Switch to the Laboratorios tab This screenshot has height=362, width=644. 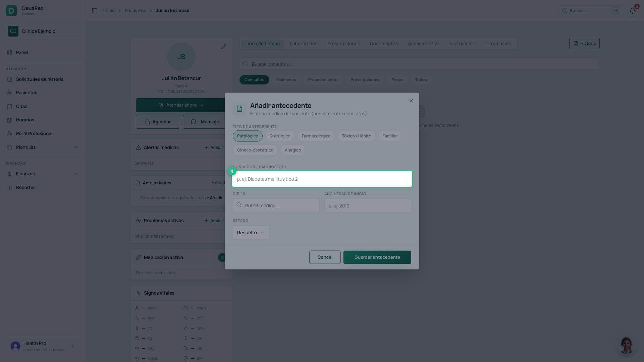[x=304, y=44]
